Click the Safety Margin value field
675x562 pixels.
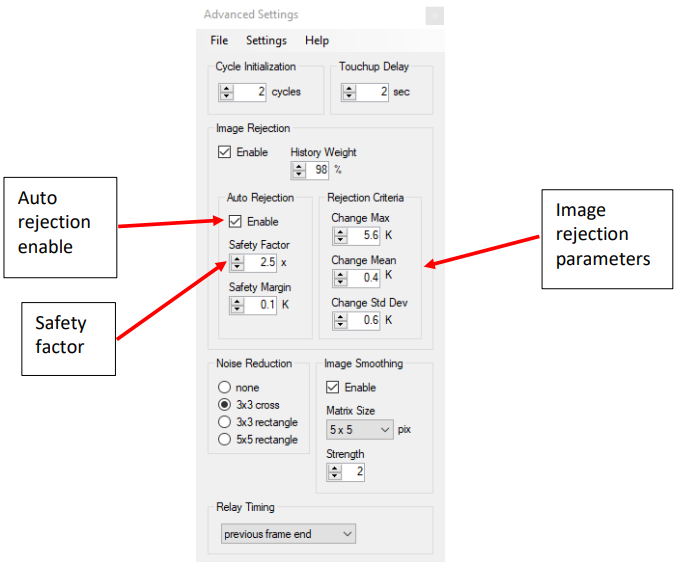tap(263, 305)
